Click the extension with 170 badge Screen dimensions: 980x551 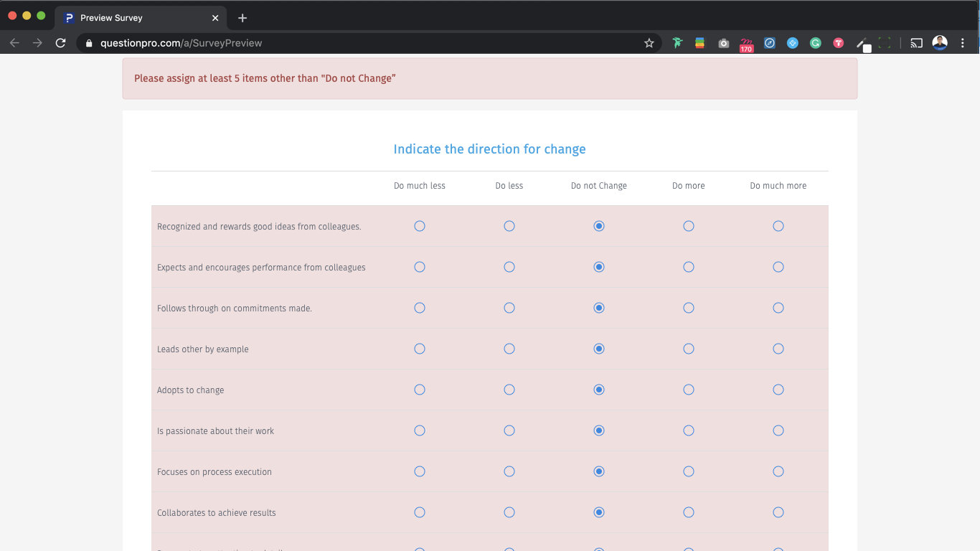point(747,44)
